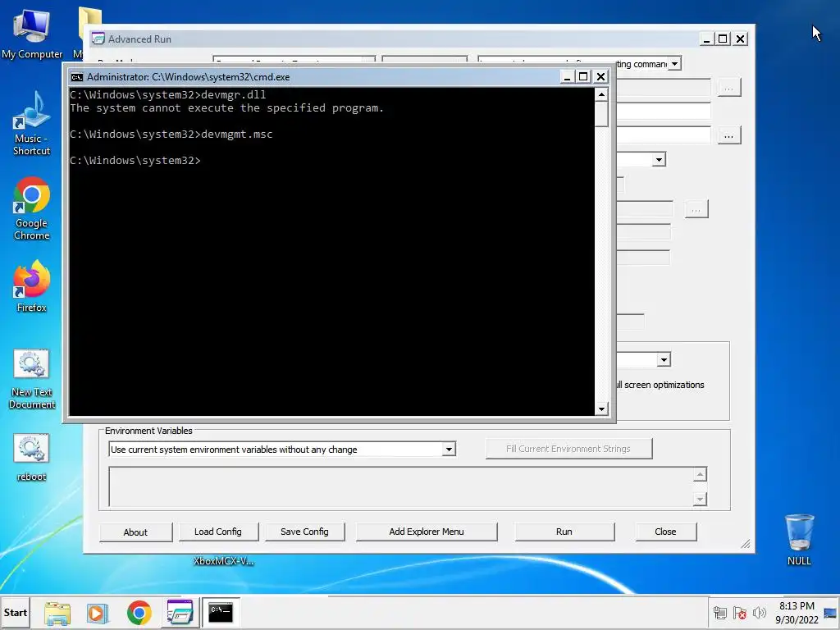Image resolution: width=840 pixels, height=630 pixels.
Task: Open the Action Center flag tray icon
Action: 740,613
